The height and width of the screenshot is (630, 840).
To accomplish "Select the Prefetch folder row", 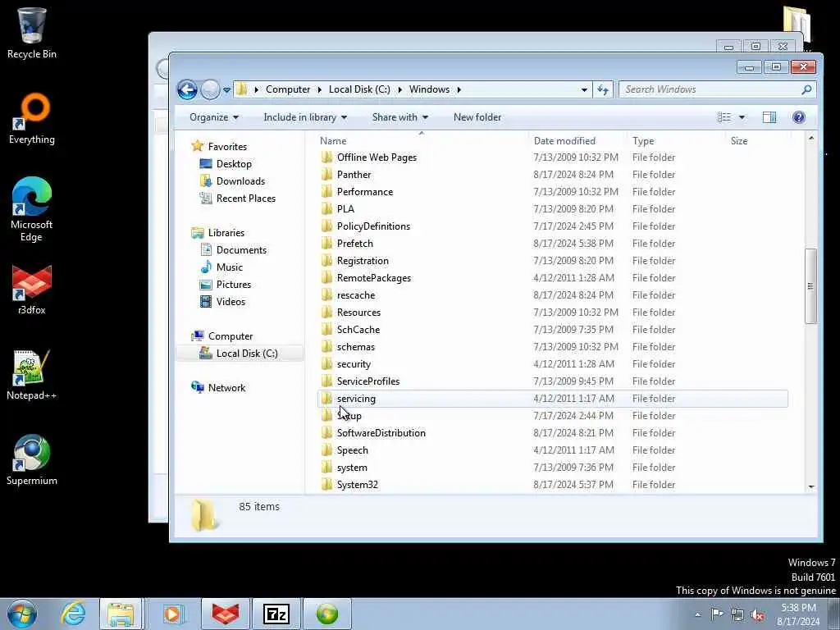I will (553, 243).
